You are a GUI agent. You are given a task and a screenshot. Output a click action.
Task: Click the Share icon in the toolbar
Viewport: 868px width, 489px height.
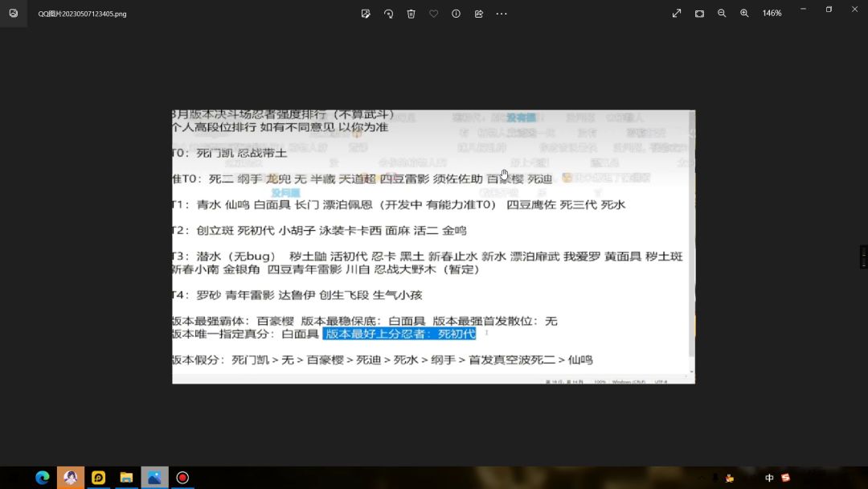pyautogui.click(x=479, y=14)
